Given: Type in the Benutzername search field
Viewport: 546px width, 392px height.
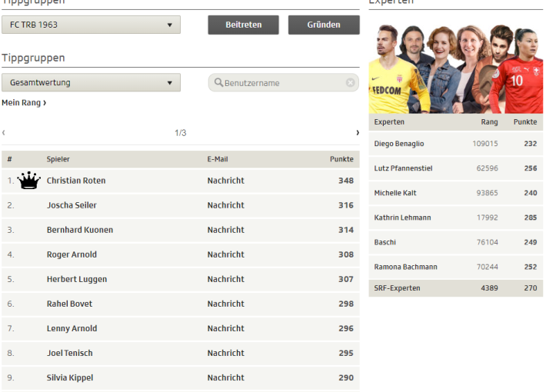Looking at the screenshot, I should click(283, 83).
